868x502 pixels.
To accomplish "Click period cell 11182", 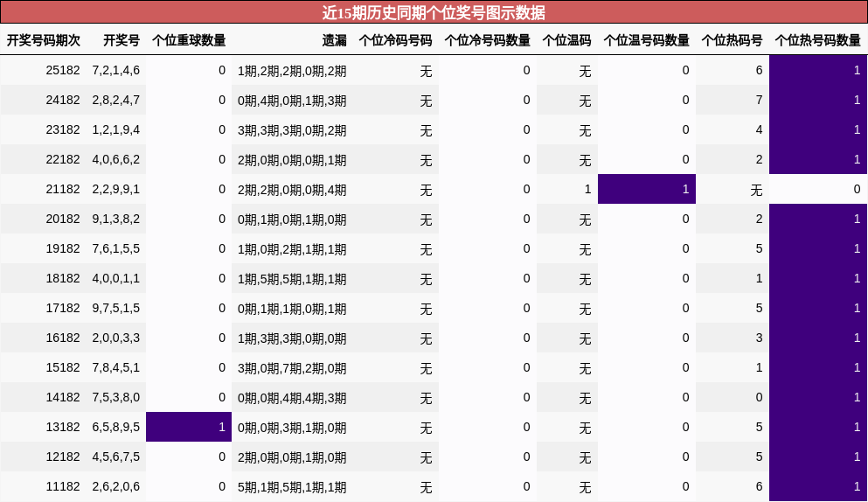I will point(63,486).
